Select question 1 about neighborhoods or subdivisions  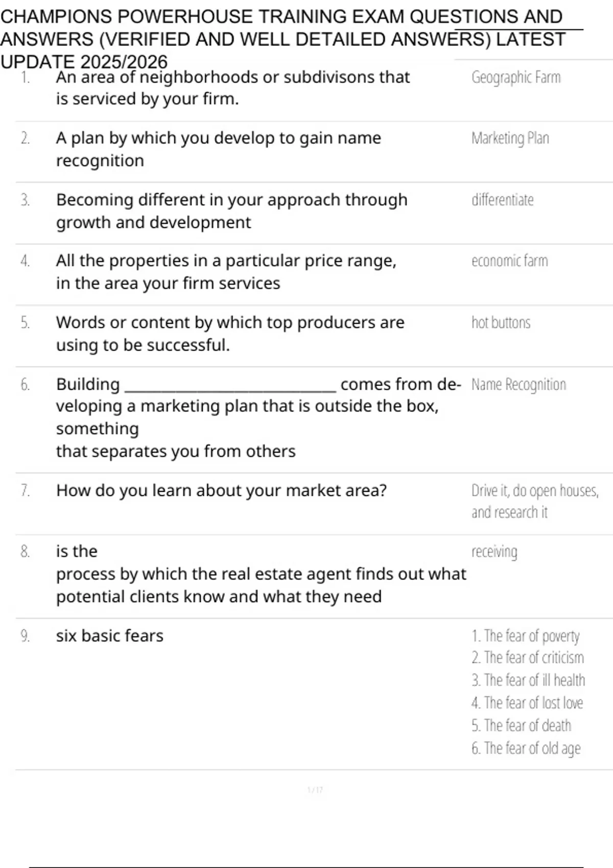(233, 88)
